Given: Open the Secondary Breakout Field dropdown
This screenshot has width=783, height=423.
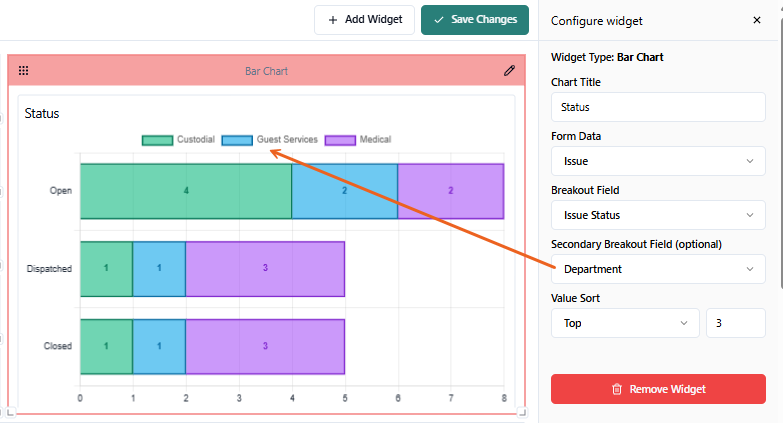Looking at the screenshot, I should (658, 269).
